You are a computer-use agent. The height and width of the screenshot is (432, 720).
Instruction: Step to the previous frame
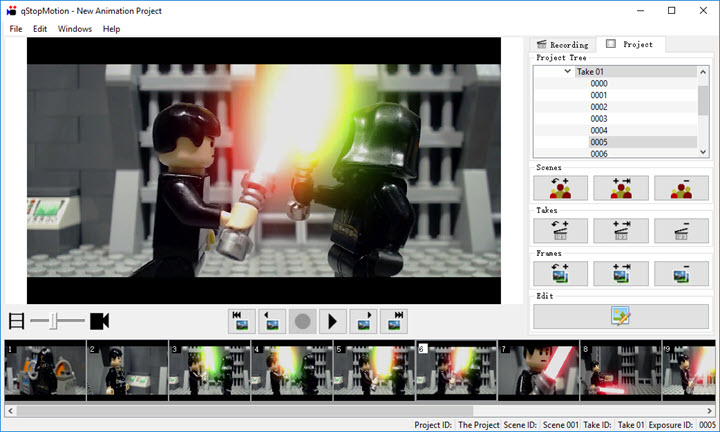(272, 321)
